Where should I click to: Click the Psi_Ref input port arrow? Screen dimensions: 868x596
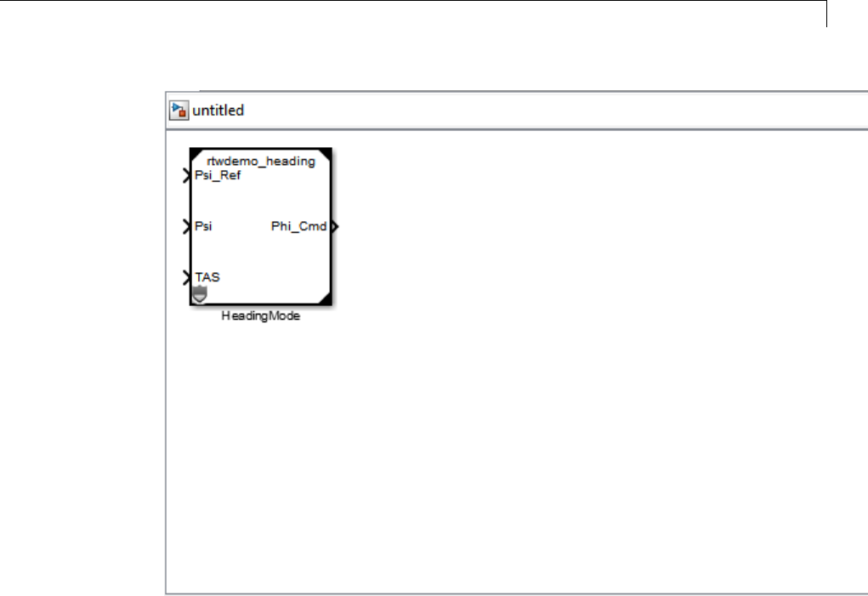pyautogui.click(x=186, y=176)
